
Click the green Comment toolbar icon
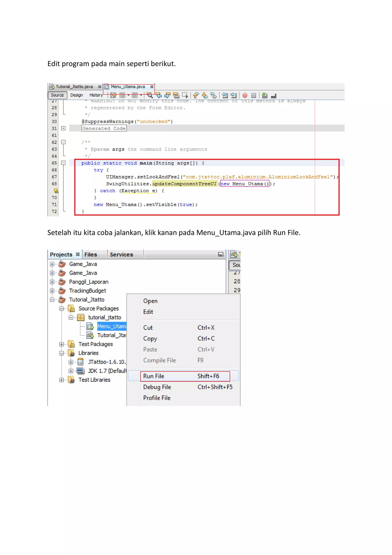click(265, 95)
